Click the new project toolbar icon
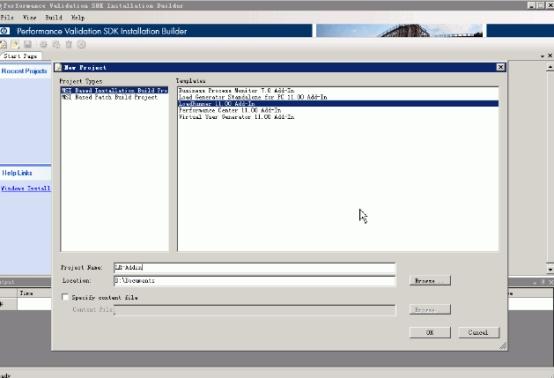 pyautogui.click(x=3, y=45)
